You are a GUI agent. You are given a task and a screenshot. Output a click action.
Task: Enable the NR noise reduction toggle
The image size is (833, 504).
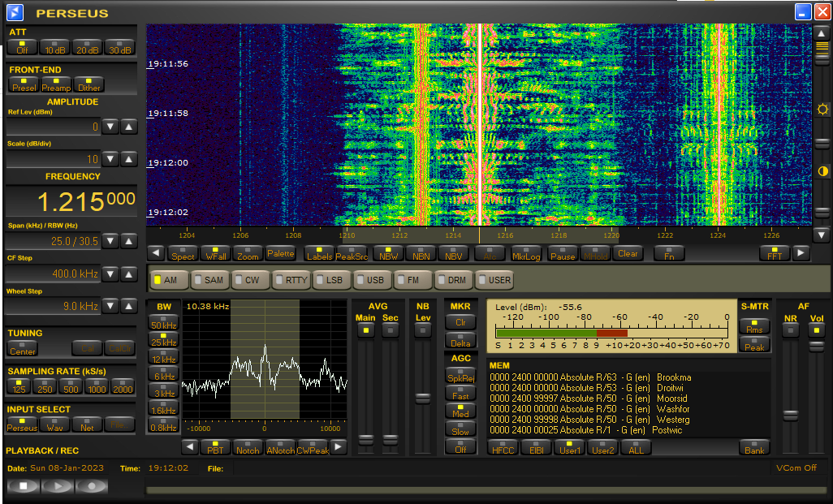tap(790, 330)
